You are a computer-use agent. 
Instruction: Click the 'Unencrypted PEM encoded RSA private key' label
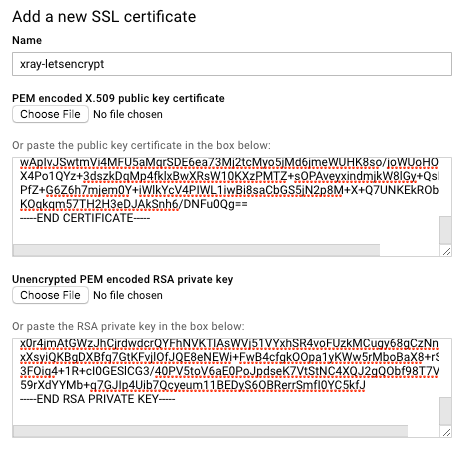(x=123, y=279)
